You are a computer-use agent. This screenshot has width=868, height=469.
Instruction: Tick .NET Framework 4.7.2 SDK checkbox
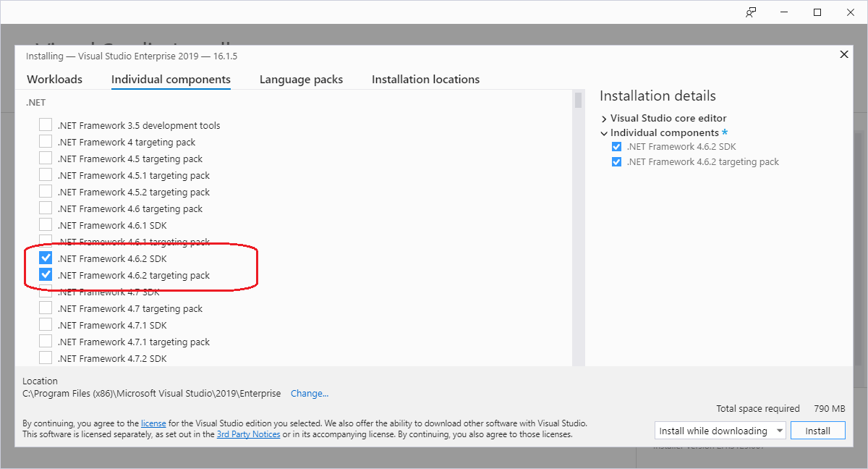(x=46, y=358)
